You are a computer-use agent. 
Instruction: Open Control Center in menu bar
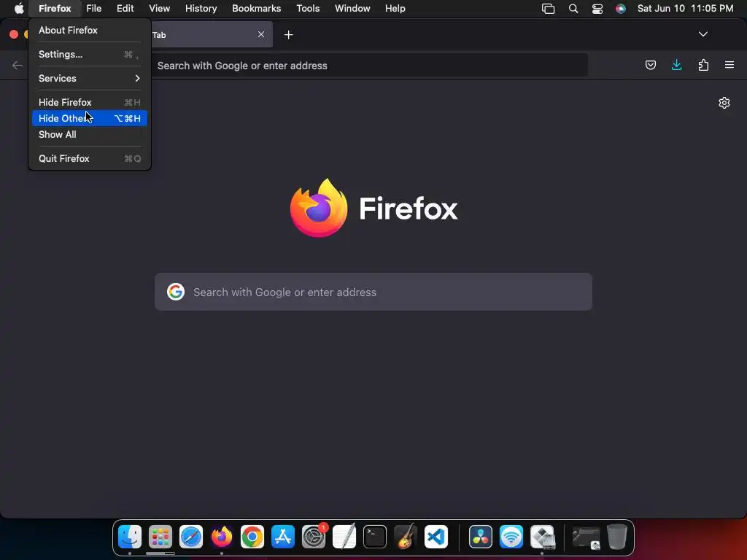pyautogui.click(x=597, y=9)
